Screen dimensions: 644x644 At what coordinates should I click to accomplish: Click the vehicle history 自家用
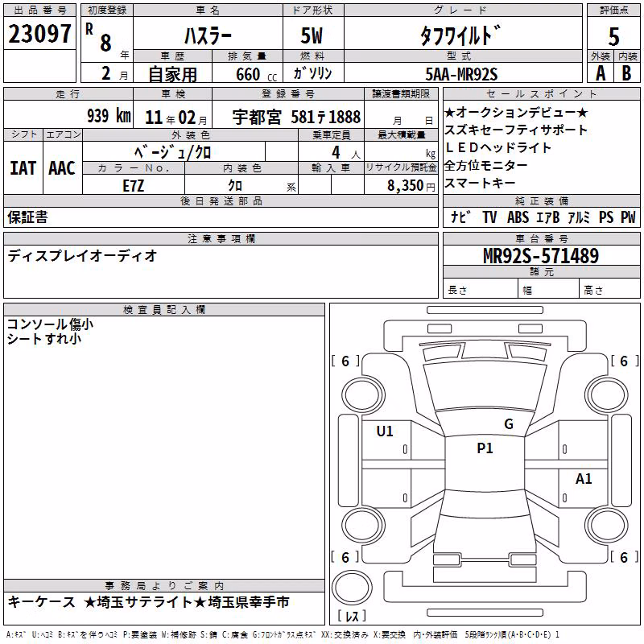(x=172, y=74)
